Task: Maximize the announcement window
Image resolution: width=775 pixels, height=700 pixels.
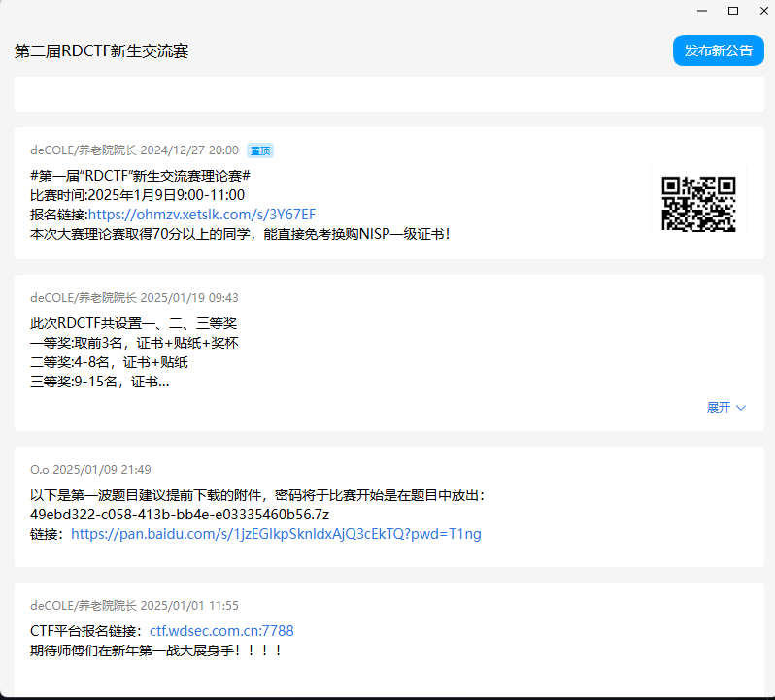Action: coord(733,11)
